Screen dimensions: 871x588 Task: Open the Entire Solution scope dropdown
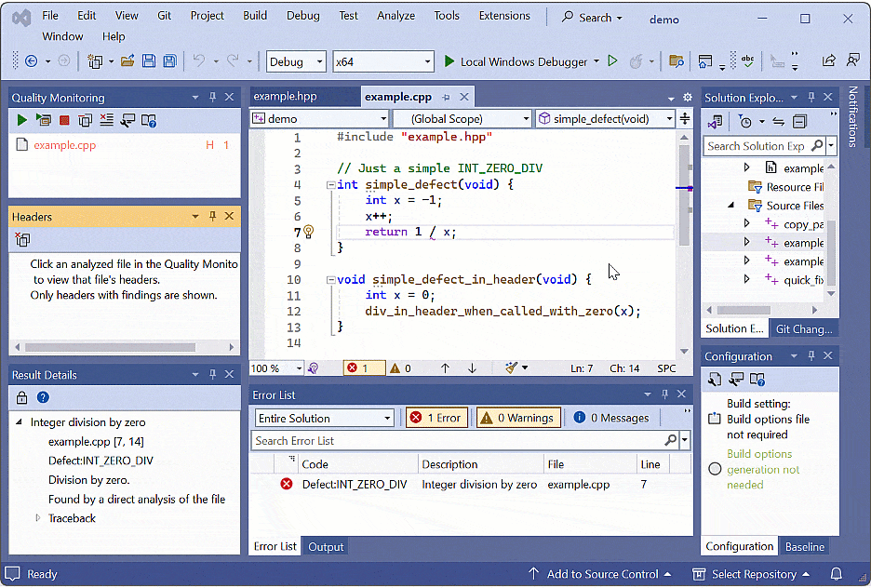pos(324,418)
